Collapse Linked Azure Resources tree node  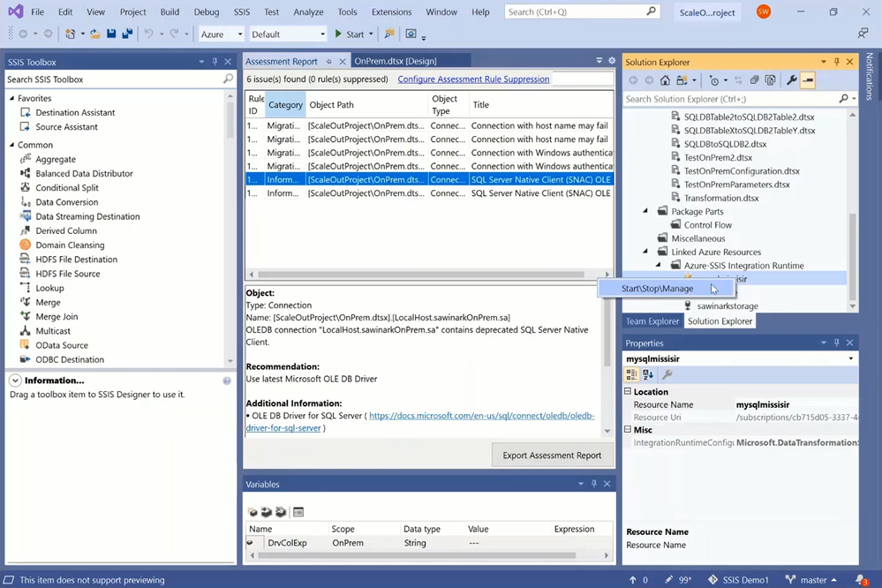coord(645,252)
